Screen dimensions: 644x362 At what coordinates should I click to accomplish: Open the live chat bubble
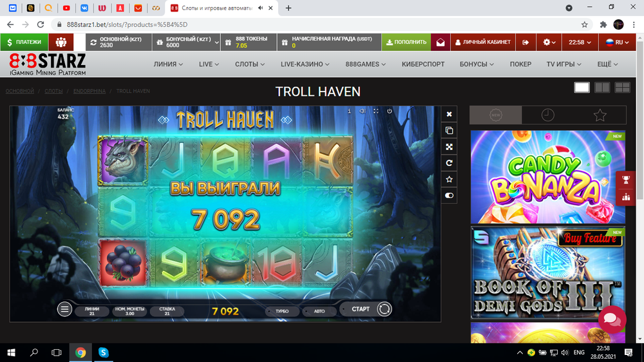click(x=612, y=319)
